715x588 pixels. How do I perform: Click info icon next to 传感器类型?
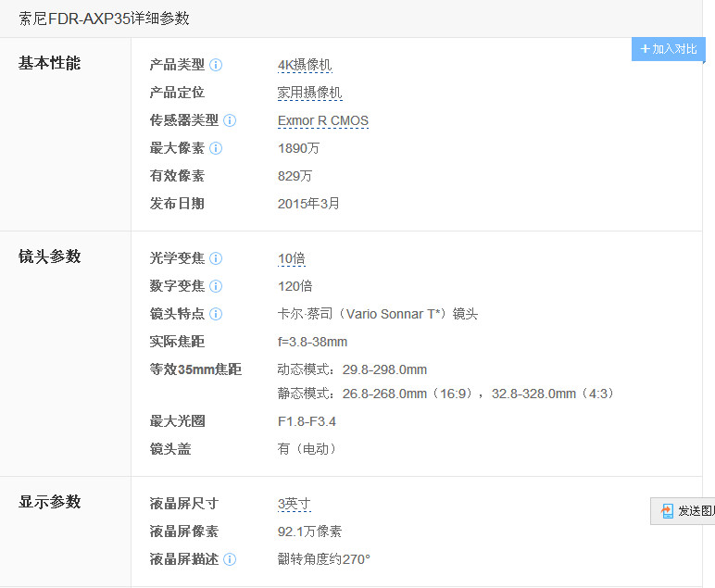click(x=230, y=120)
